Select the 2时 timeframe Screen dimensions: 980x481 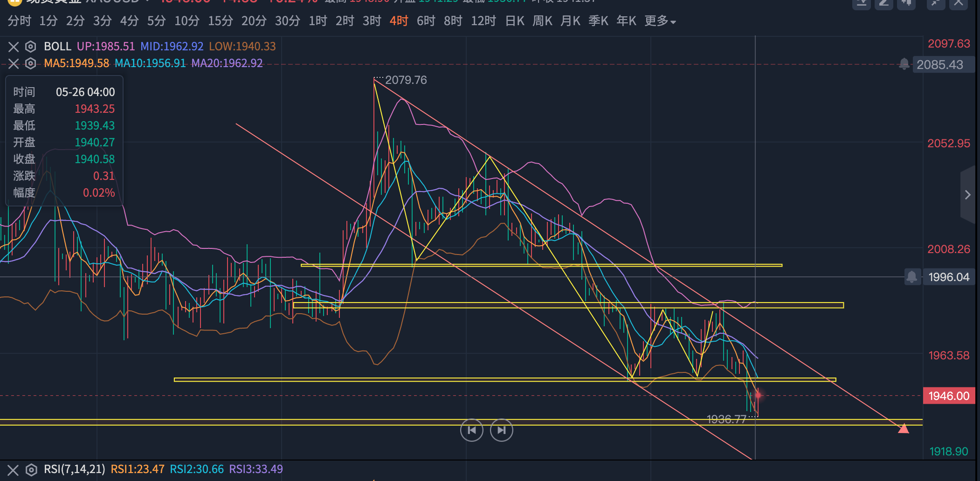pyautogui.click(x=345, y=21)
